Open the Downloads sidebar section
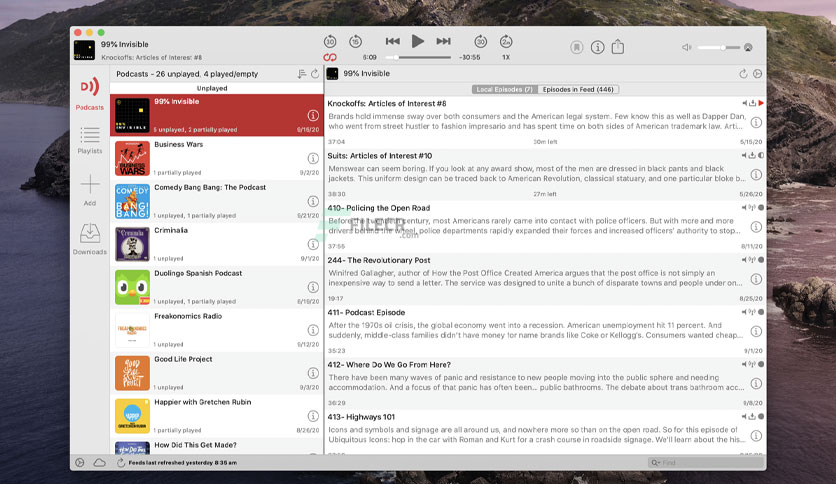Viewport: 836px width, 484px height. [90, 239]
